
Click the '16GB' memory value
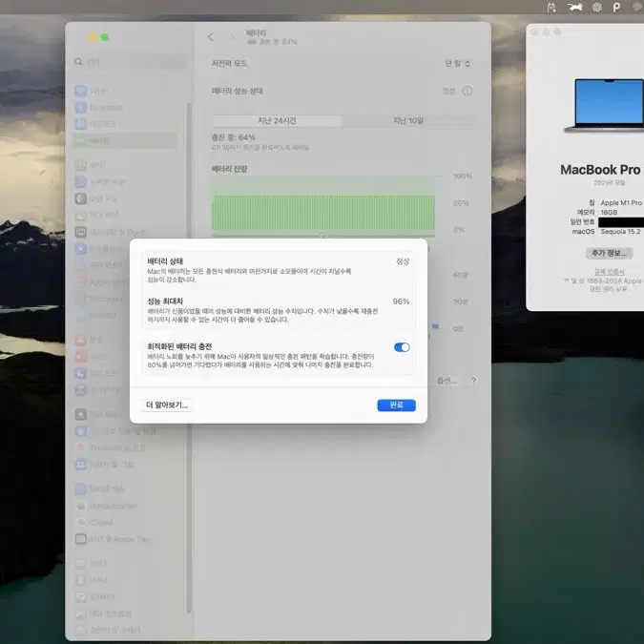[x=609, y=213]
